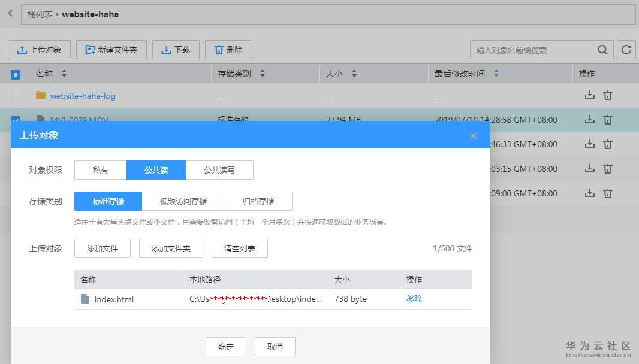The image size is (639, 364).
Task: Click the back arrow to return to bucket list
Action: [10, 13]
